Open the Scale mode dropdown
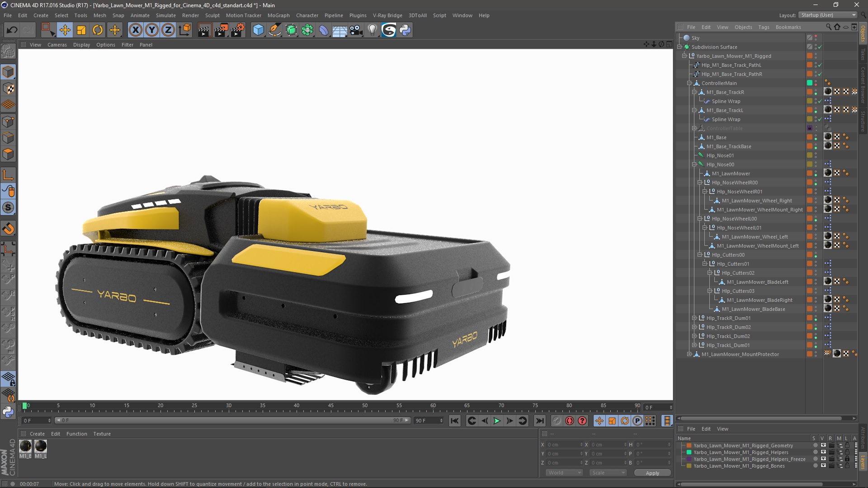868x488 pixels. point(608,473)
